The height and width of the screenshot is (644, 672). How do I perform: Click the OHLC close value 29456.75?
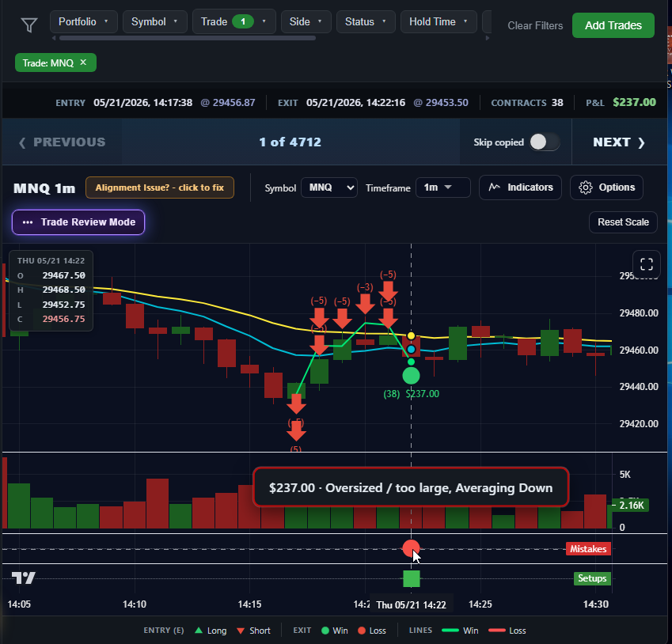[64, 319]
